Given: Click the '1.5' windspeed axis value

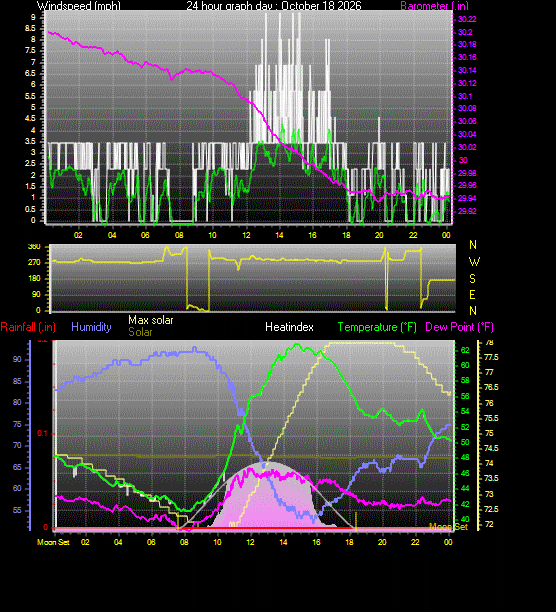Looking at the screenshot, I should pos(30,187).
